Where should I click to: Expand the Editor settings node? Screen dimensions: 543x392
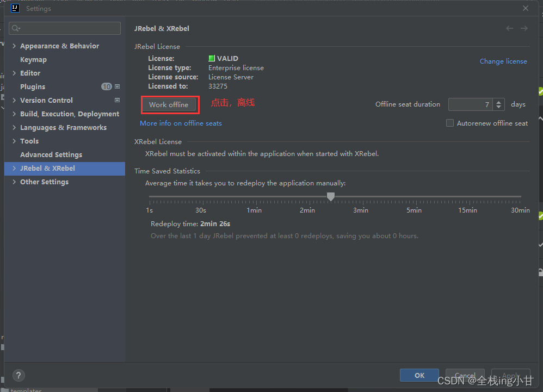point(14,73)
